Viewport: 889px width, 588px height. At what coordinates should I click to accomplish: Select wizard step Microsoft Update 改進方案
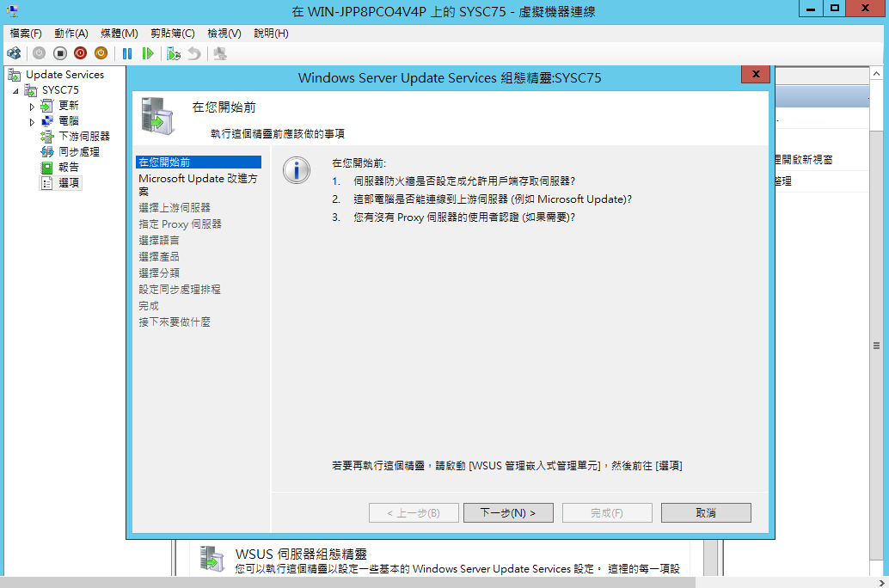199,185
